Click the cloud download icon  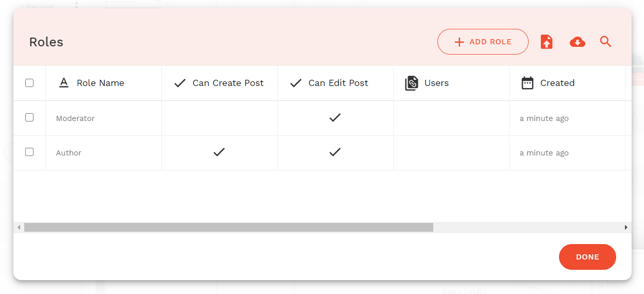click(577, 42)
